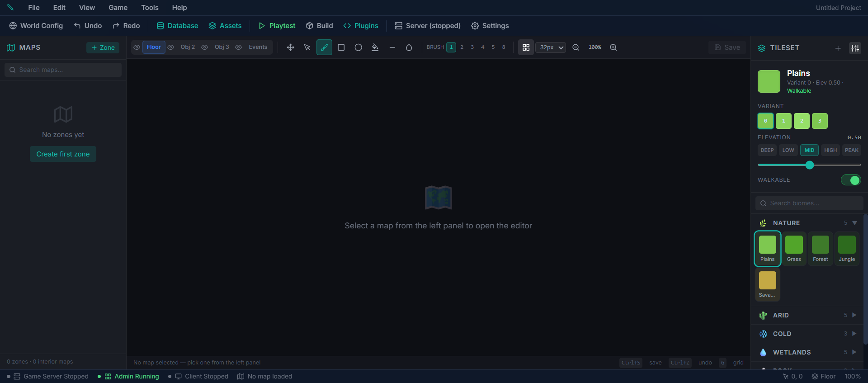Switch to the Events layer

point(258,47)
